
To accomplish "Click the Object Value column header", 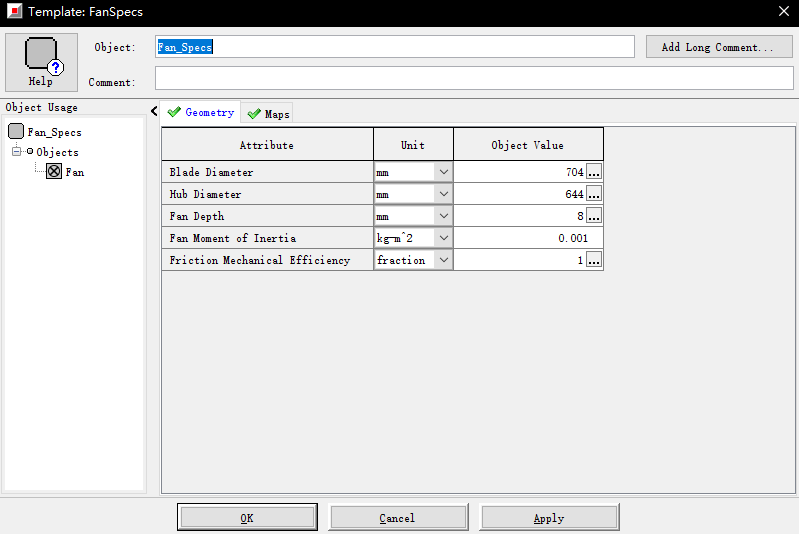I will [x=528, y=145].
